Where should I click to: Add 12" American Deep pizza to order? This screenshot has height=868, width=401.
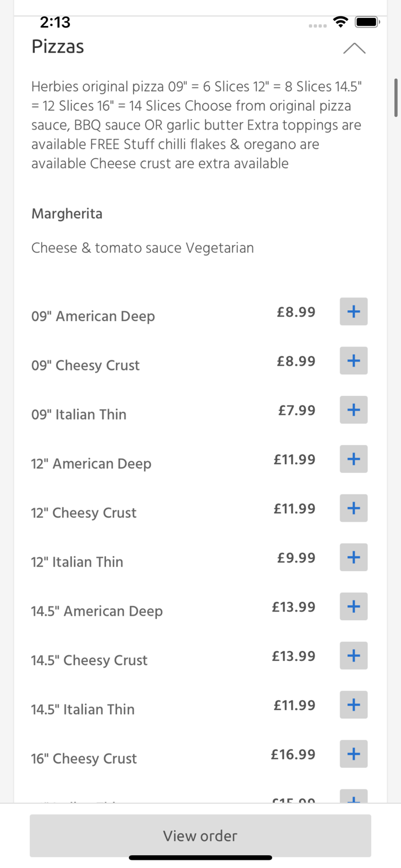(354, 459)
